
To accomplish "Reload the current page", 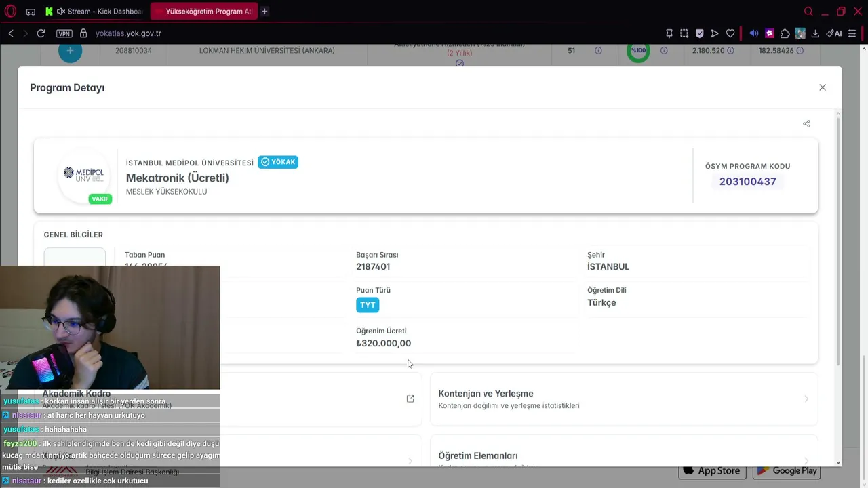I will click(x=41, y=33).
